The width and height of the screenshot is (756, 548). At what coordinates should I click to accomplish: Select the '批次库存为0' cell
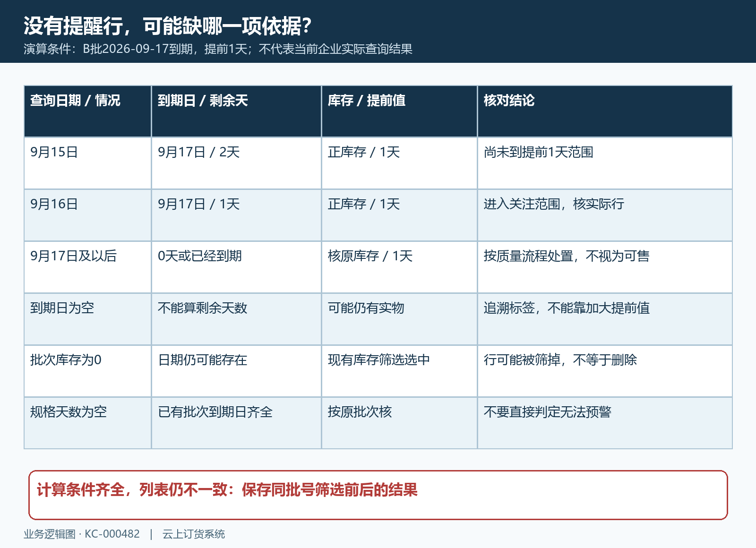87,371
